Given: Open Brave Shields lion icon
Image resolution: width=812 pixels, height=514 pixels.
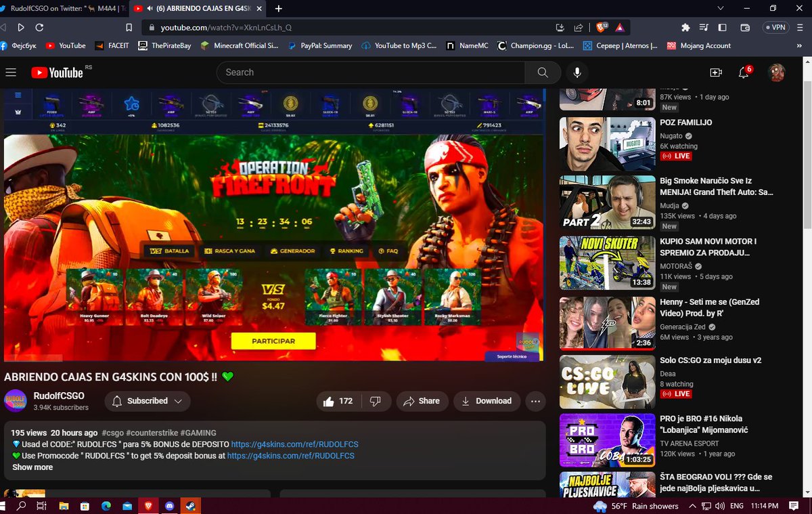Looking at the screenshot, I should click(602, 28).
